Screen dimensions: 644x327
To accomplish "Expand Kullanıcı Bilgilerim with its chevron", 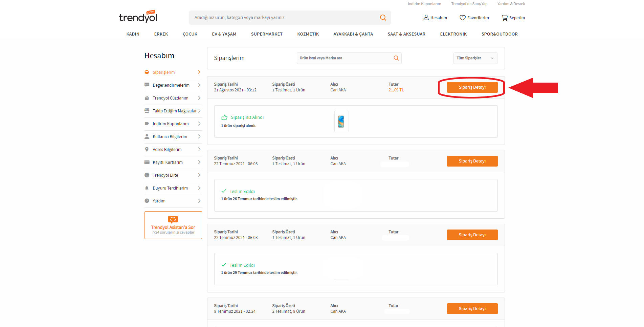I will click(x=199, y=136).
